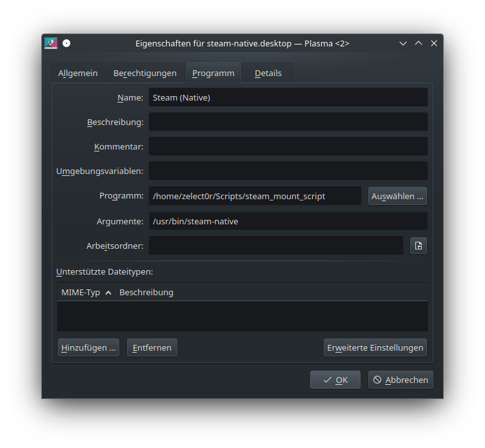485x448 pixels.
Task: Toggle the pin on all desktops icon
Action: tap(66, 43)
